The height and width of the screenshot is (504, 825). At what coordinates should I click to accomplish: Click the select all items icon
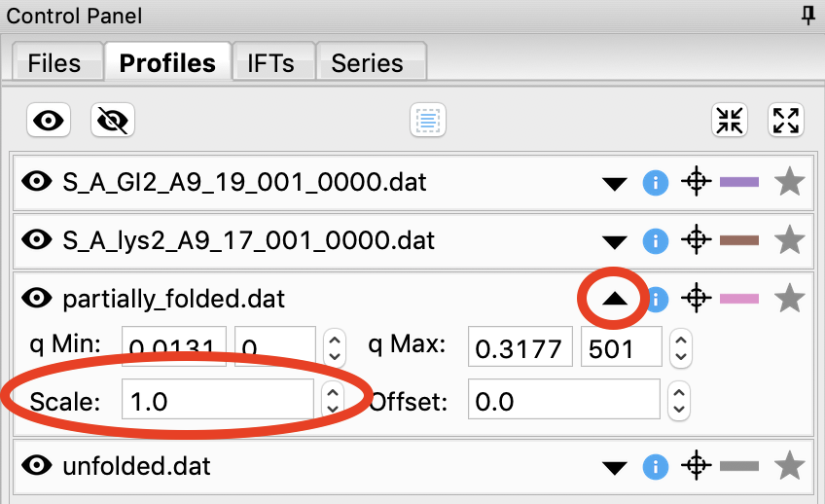tap(427, 121)
